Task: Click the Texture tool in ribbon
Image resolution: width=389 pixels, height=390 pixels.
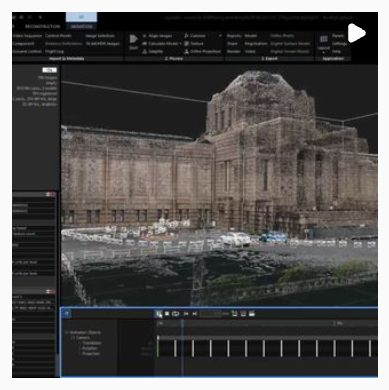Action: (x=194, y=44)
